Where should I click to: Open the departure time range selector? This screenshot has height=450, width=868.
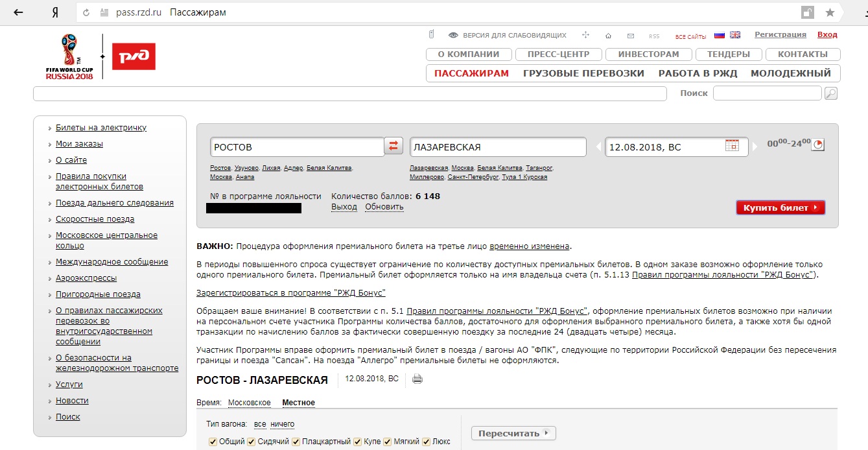[x=818, y=144]
